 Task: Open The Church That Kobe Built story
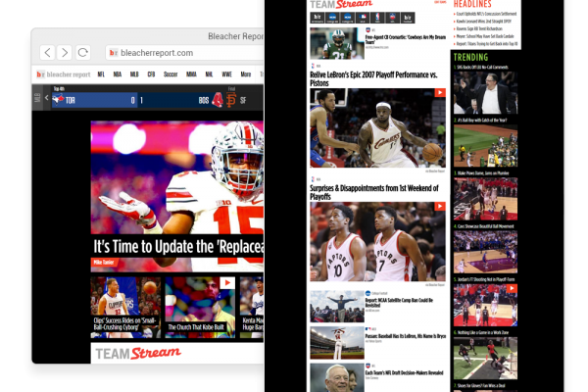click(x=196, y=327)
